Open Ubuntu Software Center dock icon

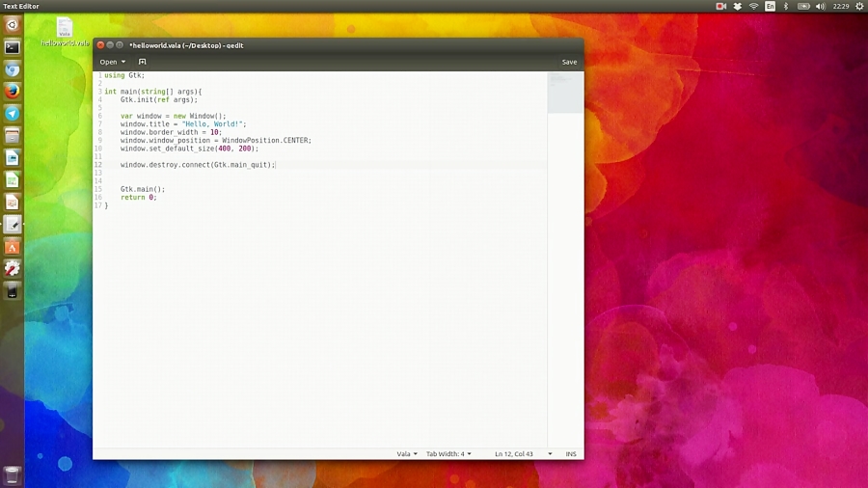pos(13,247)
